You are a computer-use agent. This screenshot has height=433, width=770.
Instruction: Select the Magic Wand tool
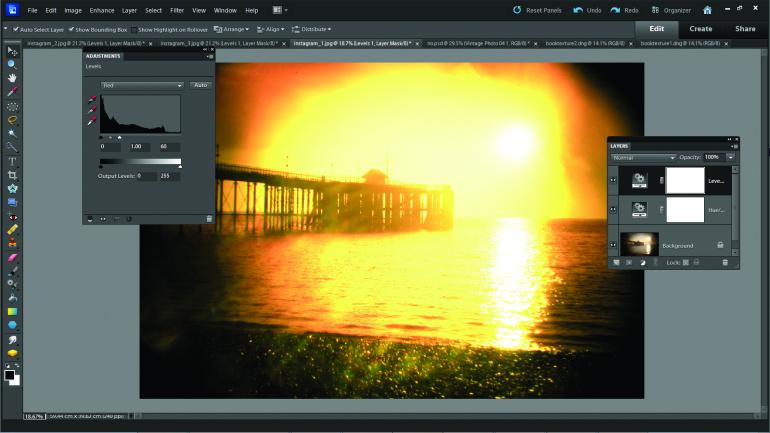[x=12, y=133]
